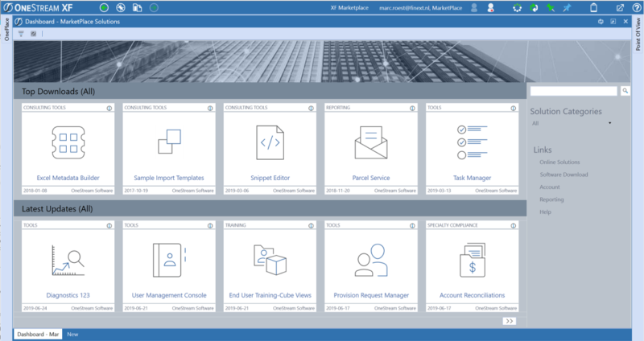Click info icon on Sample Import Templates card
The width and height of the screenshot is (644, 341).
[x=210, y=108]
